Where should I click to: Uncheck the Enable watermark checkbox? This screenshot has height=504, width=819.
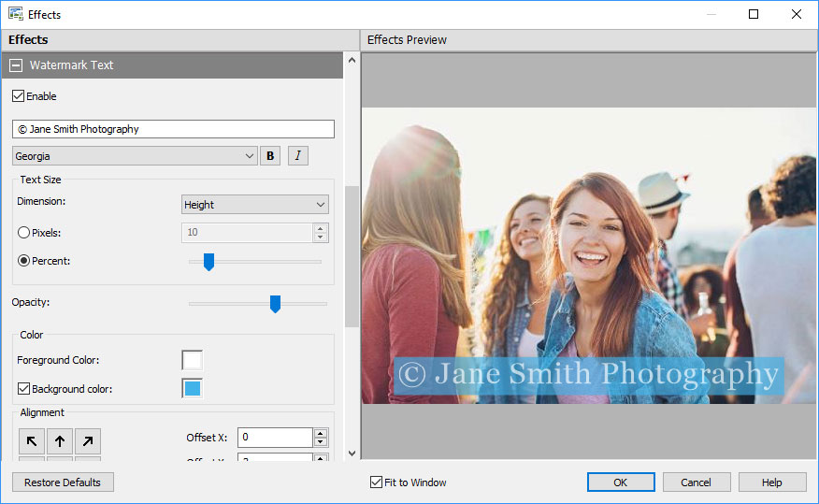[19, 96]
